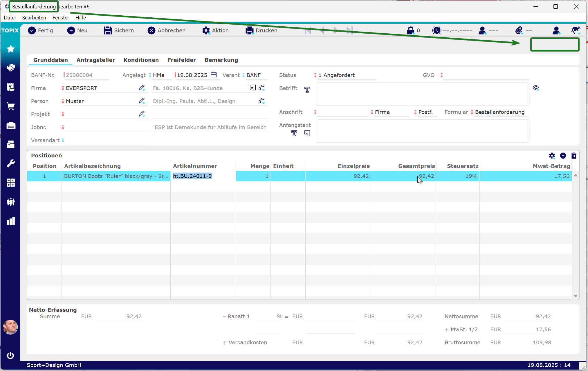The width and height of the screenshot is (588, 371).
Task: Click the dinosaur-shaped icon top right
Action: 576,30
